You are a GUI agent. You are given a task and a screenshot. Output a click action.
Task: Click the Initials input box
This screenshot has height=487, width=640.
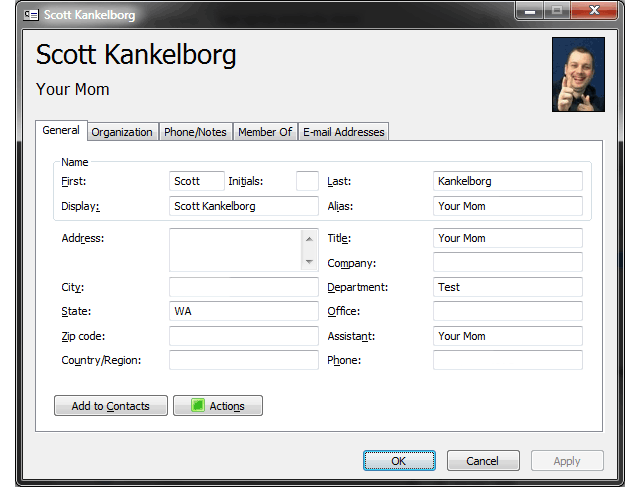point(307,181)
